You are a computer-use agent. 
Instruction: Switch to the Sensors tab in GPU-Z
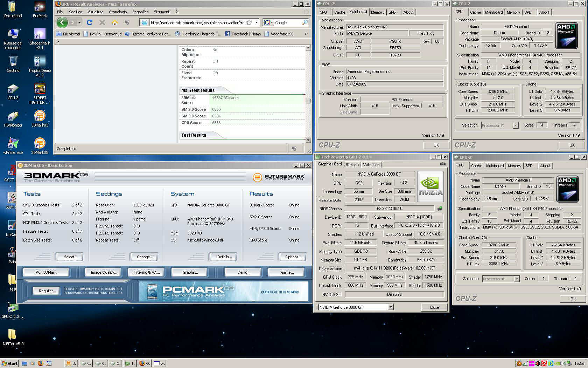coord(352,165)
